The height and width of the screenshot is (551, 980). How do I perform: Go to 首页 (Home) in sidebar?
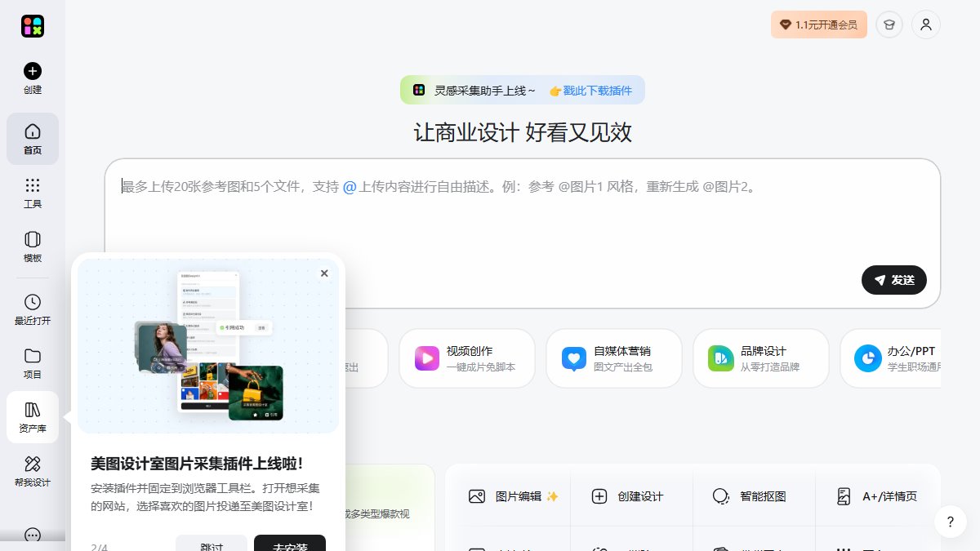click(33, 139)
